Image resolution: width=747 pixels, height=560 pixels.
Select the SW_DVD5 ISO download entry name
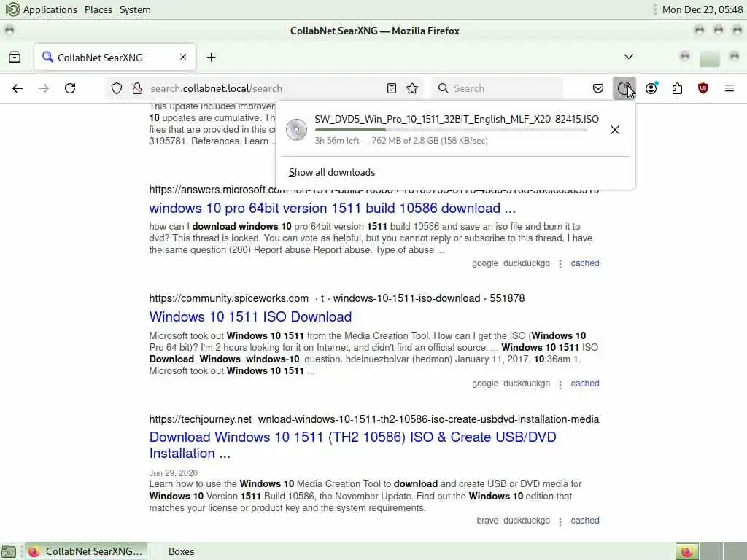[457, 119]
